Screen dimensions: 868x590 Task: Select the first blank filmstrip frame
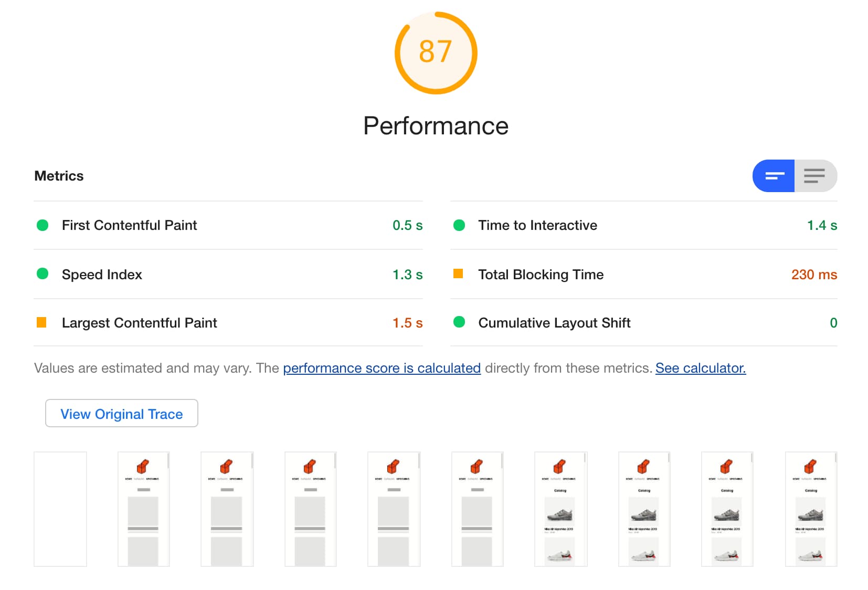[60, 509]
